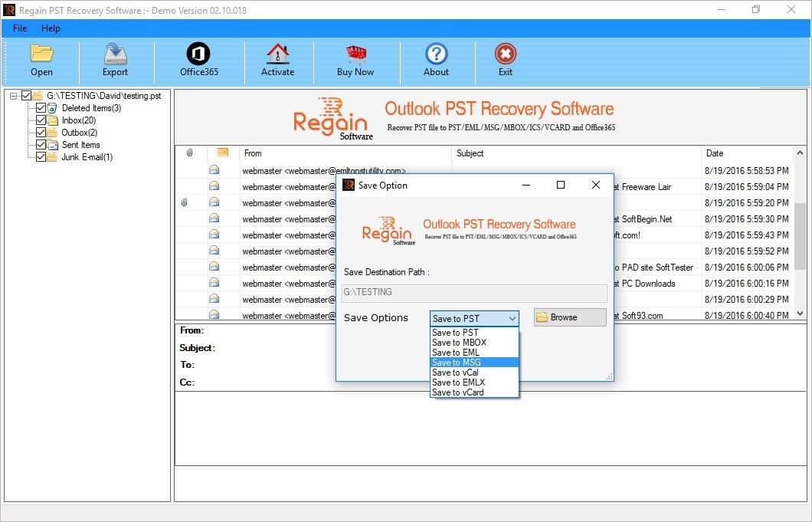Open the File menu
Screen dimensions: 812x522
[20, 28]
